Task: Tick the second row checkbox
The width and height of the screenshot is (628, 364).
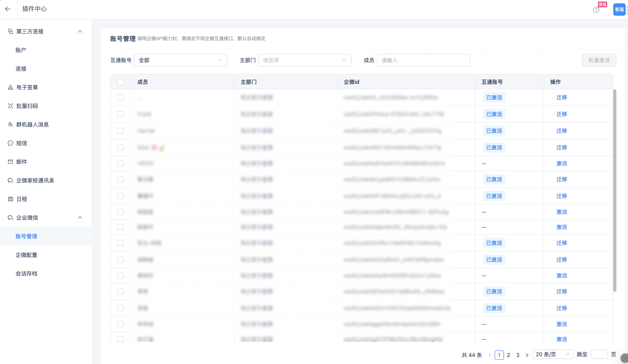Action: tap(121, 114)
